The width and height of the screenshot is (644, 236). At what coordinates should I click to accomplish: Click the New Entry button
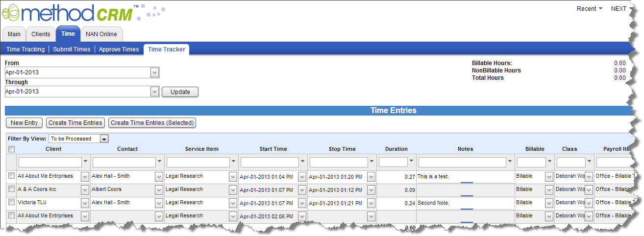24,123
